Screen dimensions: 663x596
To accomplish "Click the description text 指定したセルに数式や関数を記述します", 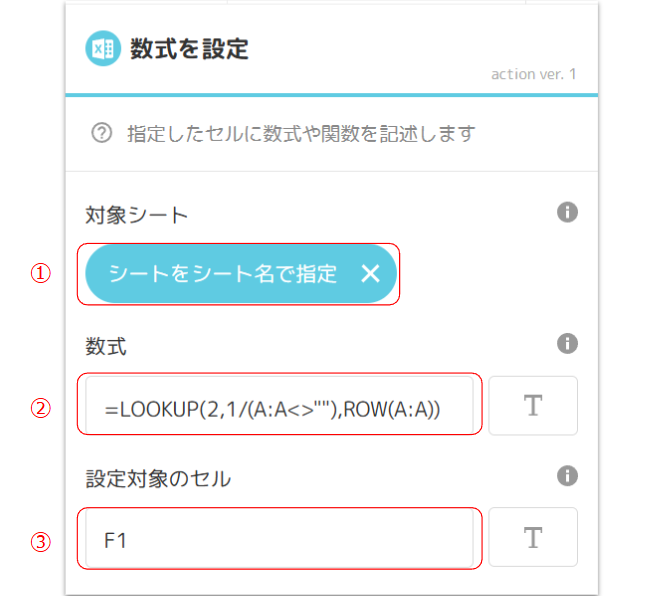I will [301, 134].
